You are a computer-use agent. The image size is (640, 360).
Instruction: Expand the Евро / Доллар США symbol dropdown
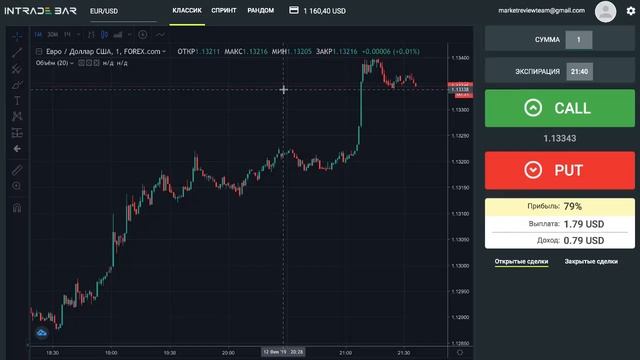click(164, 51)
